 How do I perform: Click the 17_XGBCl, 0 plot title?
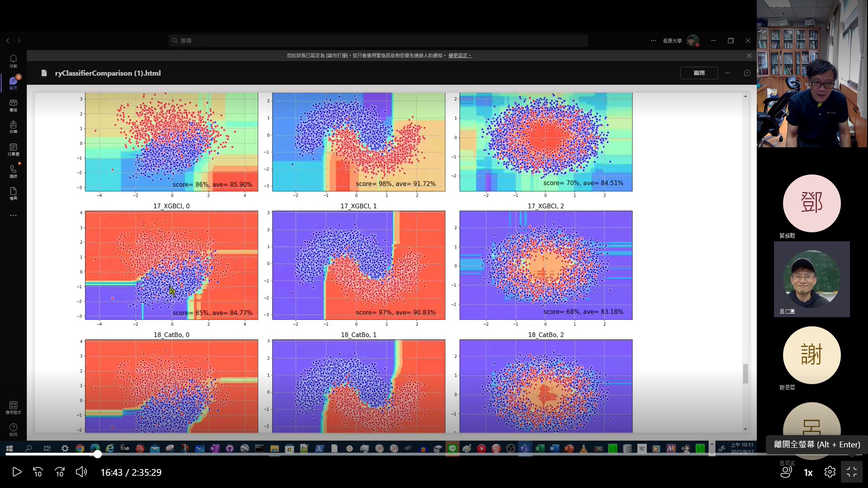coord(171,206)
